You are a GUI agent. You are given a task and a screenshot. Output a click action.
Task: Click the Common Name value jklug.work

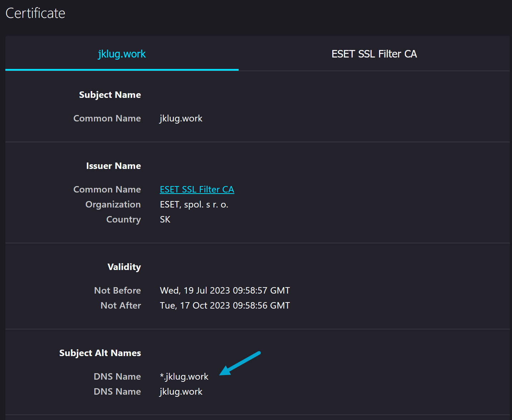(181, 118)
